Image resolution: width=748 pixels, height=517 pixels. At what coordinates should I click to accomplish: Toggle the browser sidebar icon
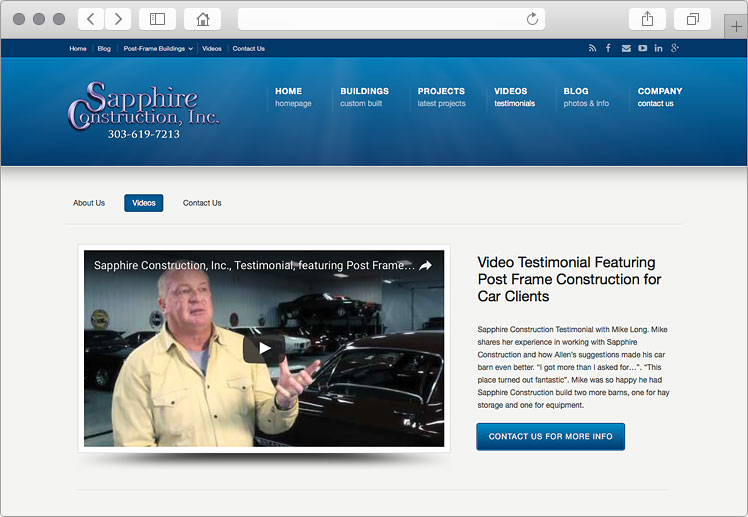pos(157,19)
